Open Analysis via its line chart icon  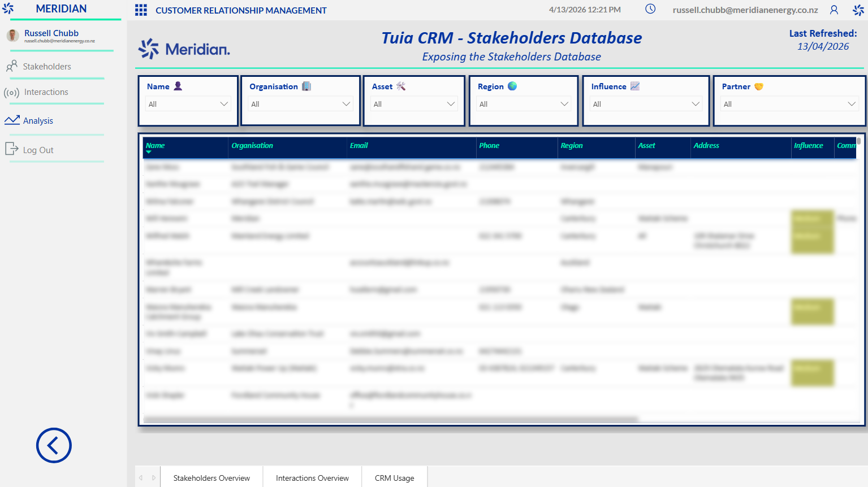[12, 120]
